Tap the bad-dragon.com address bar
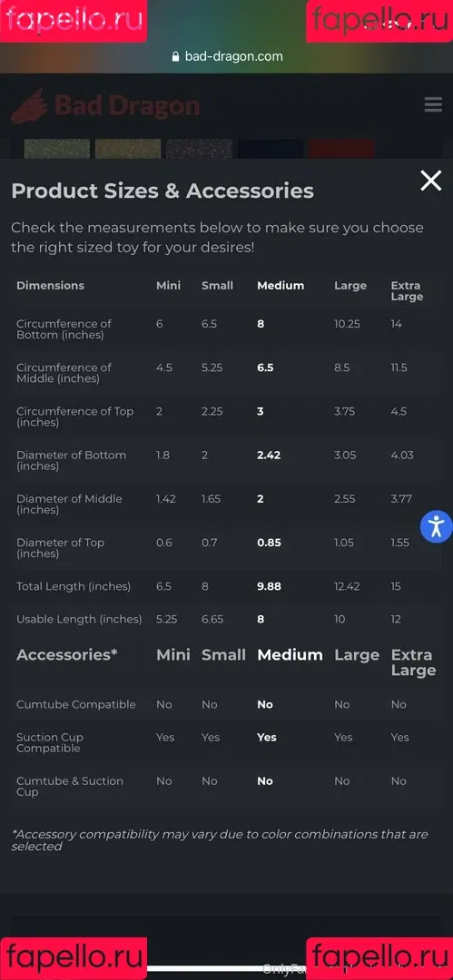This screenshot has height=980, width=453. (227, 56)
